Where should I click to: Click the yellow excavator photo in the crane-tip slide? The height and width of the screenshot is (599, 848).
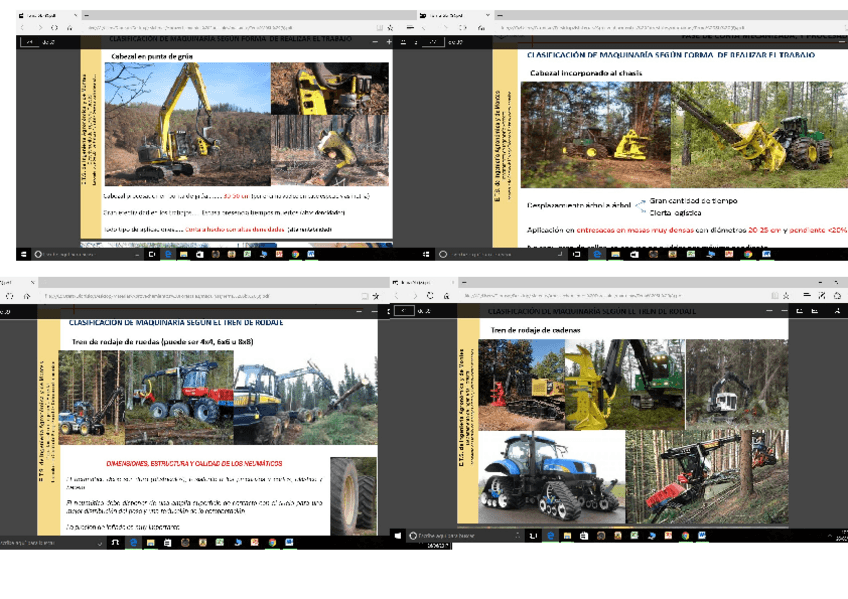186,123
